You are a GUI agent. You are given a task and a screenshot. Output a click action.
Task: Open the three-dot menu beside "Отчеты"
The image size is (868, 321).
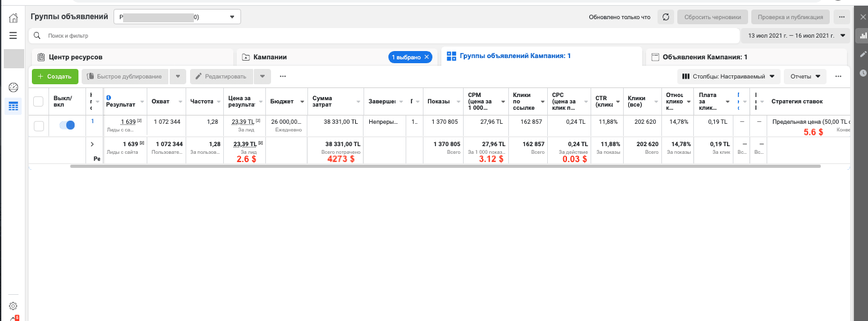pyautogui.click(x=838, y=77)
